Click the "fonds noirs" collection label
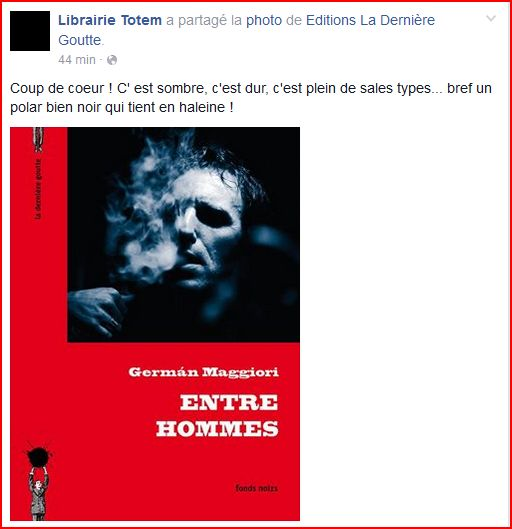 tap(257, 488)
